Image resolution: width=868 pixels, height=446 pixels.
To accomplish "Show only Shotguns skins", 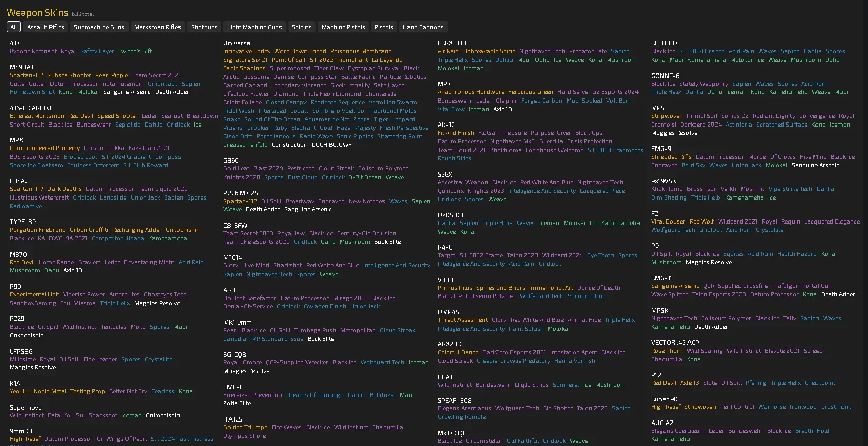I will (204, 27).
